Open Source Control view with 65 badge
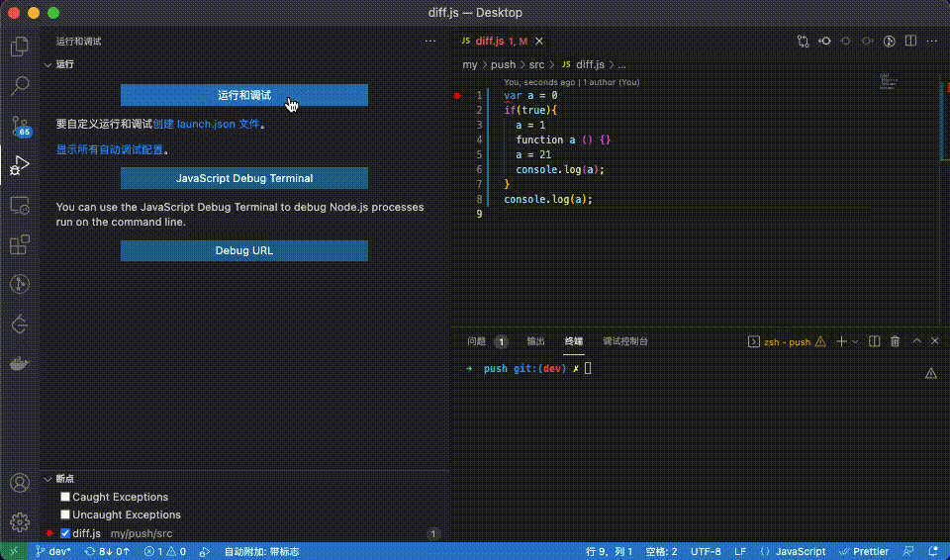The width and height of the screenshot is (950, 560). (x=20, y=126)
